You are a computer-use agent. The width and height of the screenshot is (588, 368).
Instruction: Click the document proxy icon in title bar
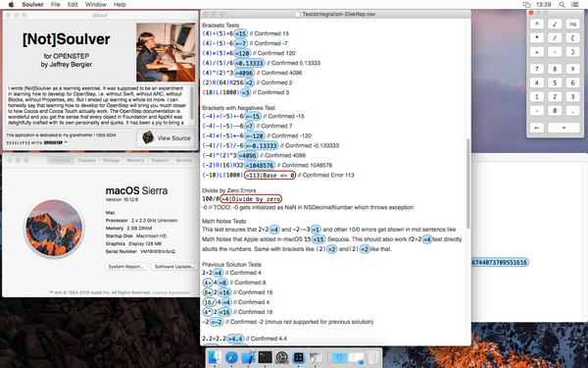[x=298, y=14]
